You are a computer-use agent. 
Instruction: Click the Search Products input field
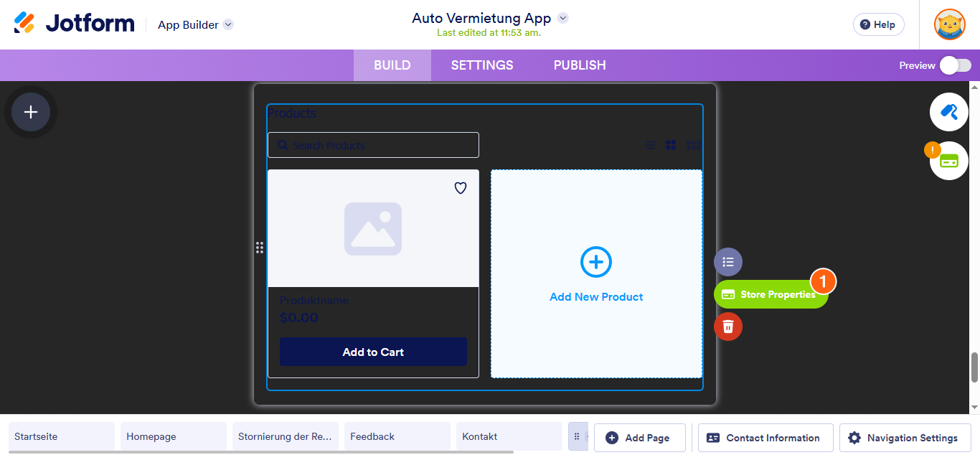coord(373,144)
